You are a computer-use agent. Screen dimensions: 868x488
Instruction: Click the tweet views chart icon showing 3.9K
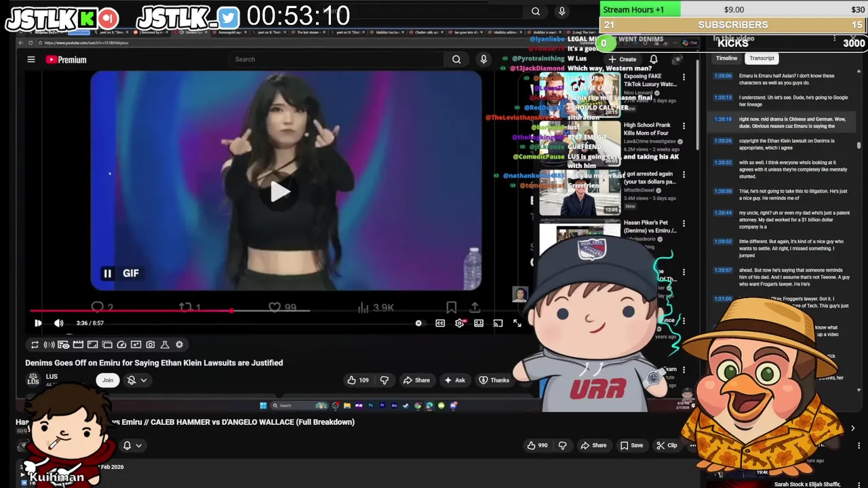(365, 307)
